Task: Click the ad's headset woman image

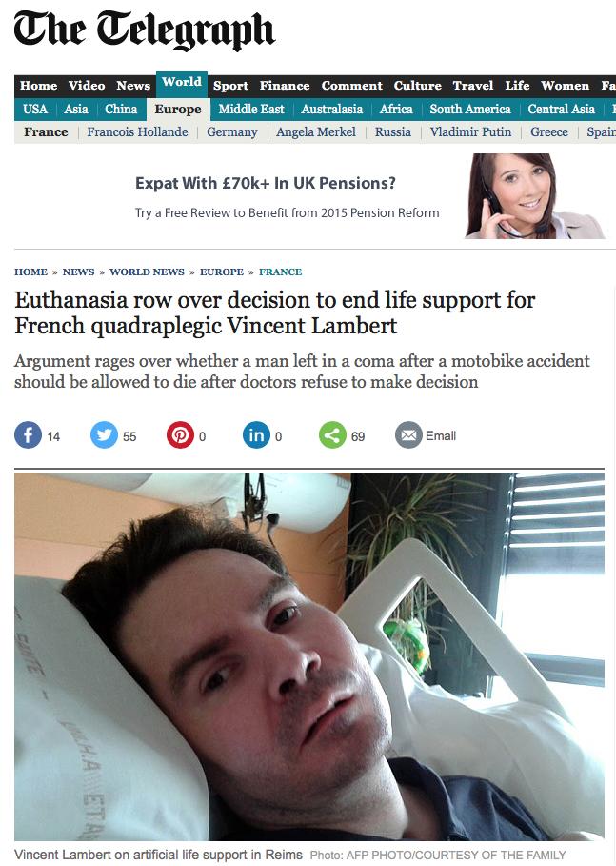Action: point(534,196)
